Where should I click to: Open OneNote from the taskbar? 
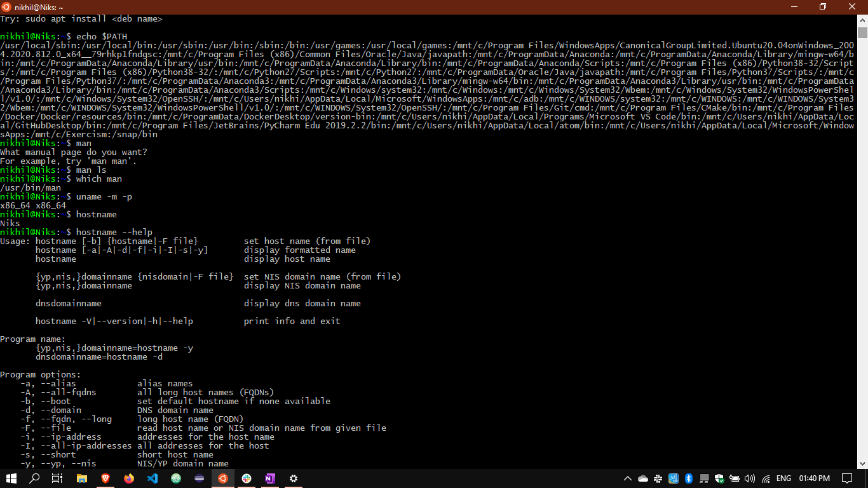point(269,478)
